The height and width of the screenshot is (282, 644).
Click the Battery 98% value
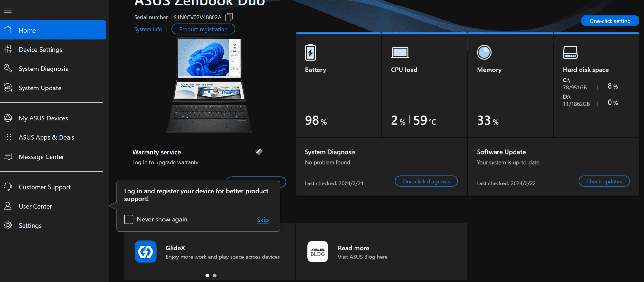[316, 120]
